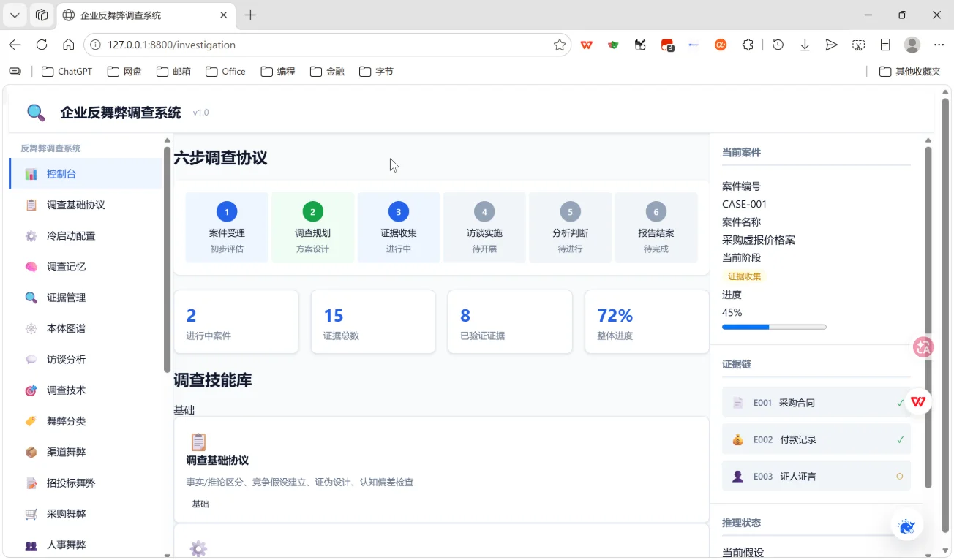Click the clipboard icon on 调查基础协议 card
Image resolution: width=954 pixels, height=560 pixels.
click(198, 442)
